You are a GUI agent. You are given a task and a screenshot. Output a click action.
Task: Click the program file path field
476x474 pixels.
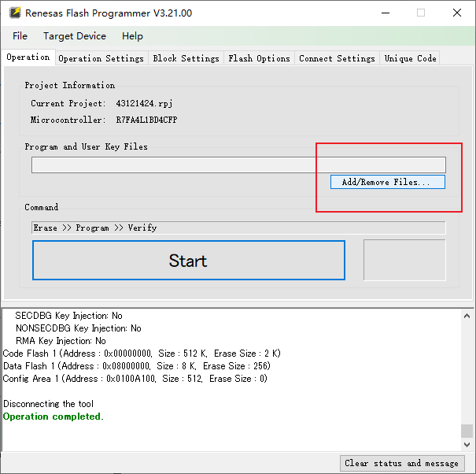[x=238, y=165]
